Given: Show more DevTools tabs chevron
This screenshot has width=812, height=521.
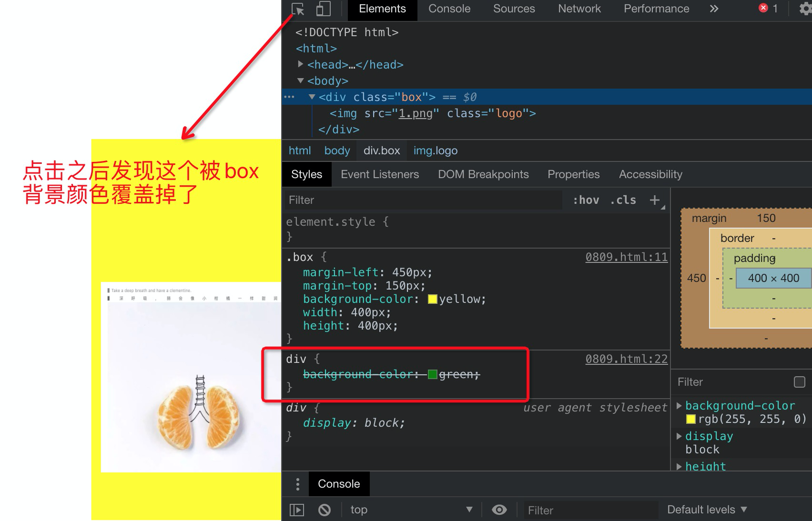Looking at the screenshot, I should click(x=714, y=9).
